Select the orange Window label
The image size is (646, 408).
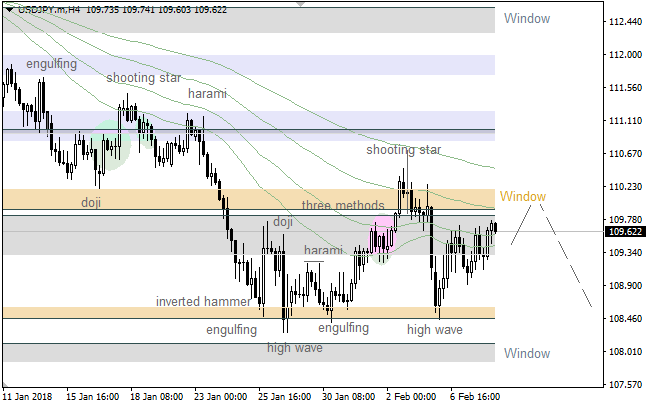(523, 196)
